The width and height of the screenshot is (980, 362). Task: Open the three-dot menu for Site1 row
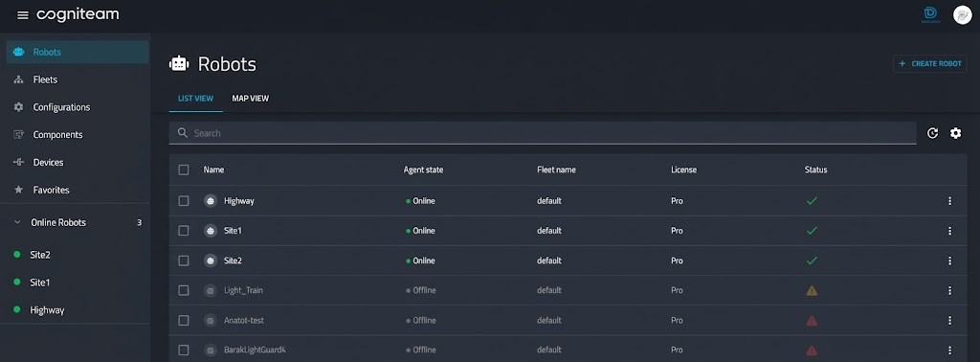pos(949,231)
